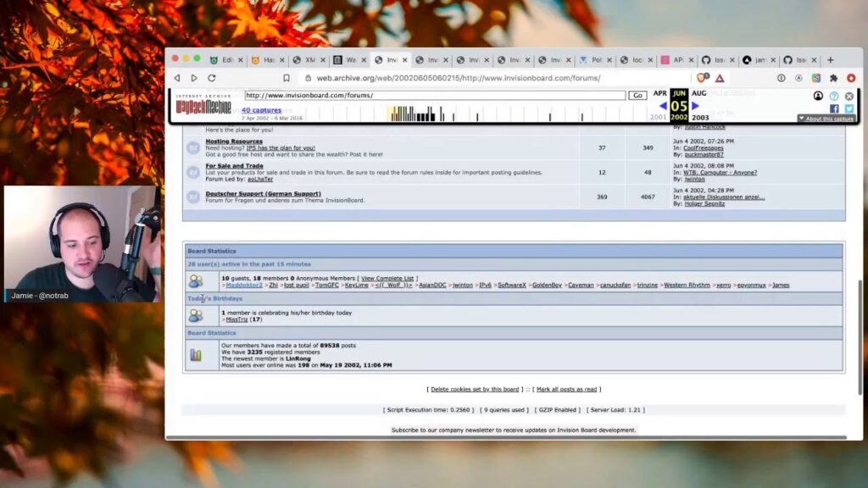868x488 pixels.
Task: Open the For Sale and Trade forum
Action: [x=234, y=165]
